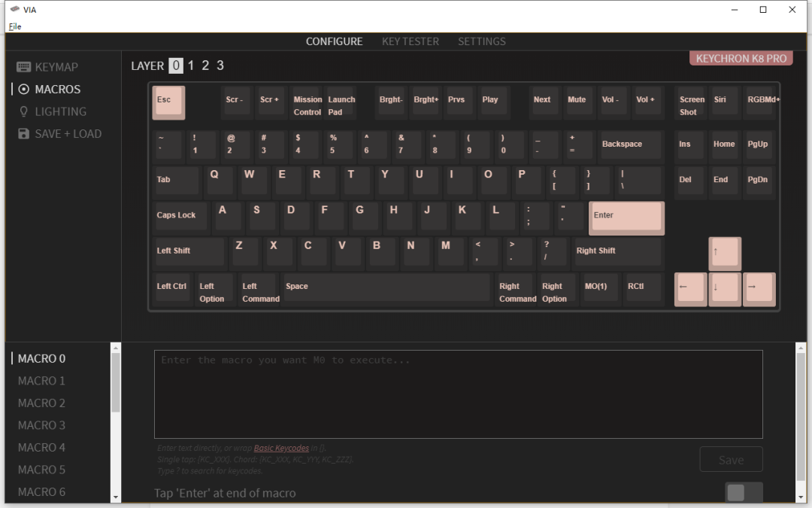Switch to the Settings tab
812x508 pixels.
point(482,41)
